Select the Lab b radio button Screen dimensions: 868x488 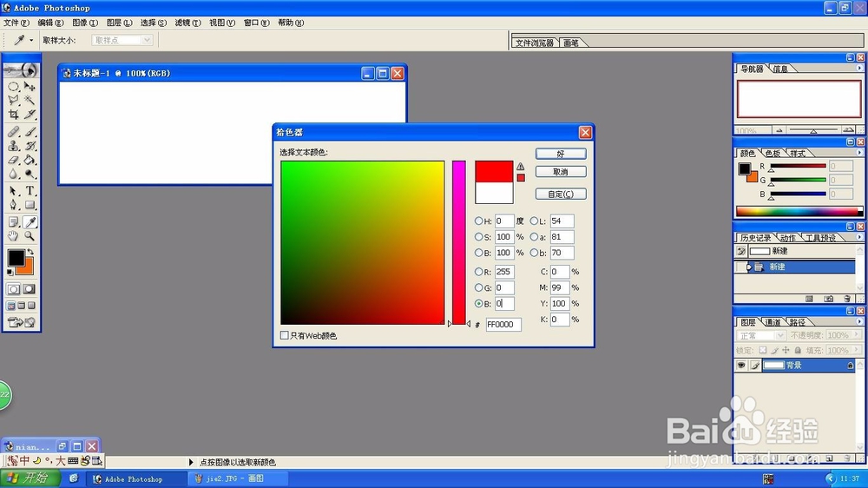tap(534, 253)
